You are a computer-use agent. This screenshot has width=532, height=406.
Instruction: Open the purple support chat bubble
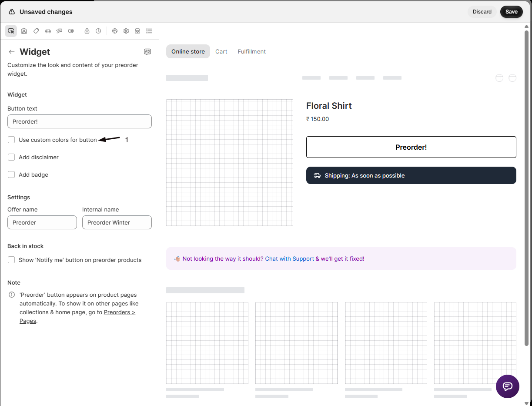(x=508, y=386)
